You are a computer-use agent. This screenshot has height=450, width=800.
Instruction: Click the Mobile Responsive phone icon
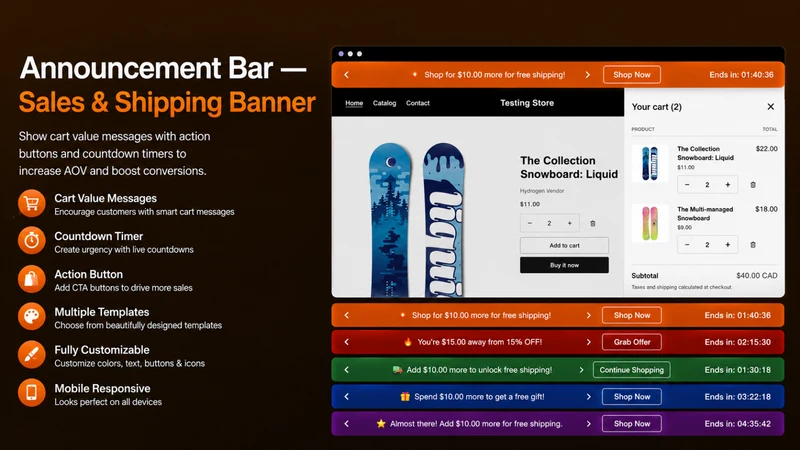32,393
